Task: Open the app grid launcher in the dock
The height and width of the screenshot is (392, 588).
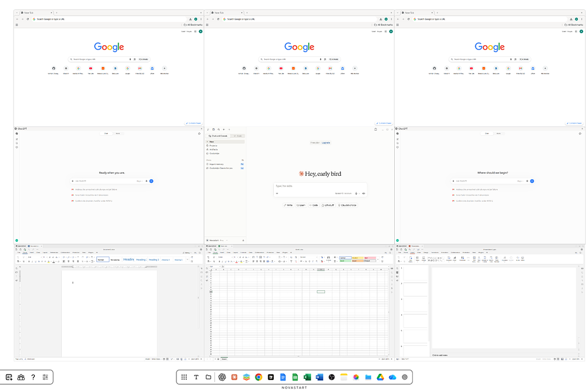Action: (184, 377)
